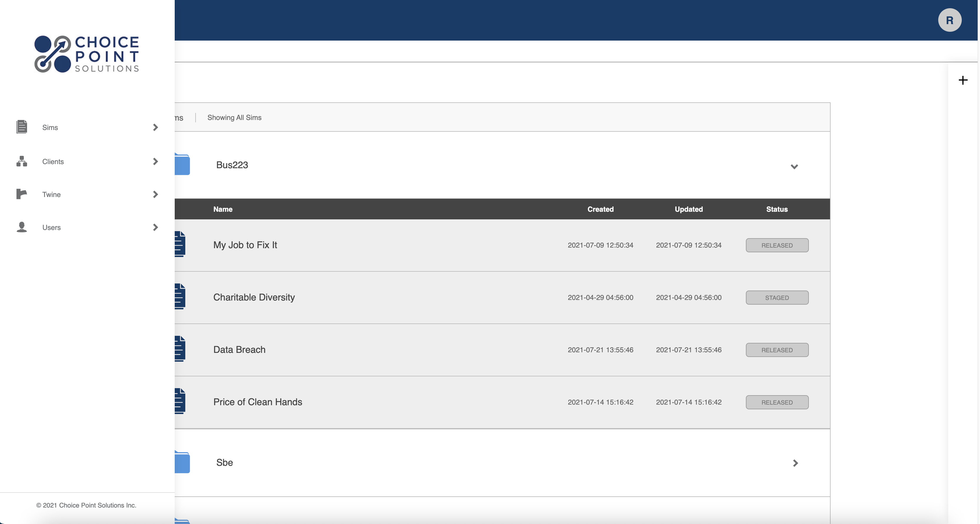Open the My Job to Fix It sim
Screen dimensions: 980x524
tap(245, 245)
